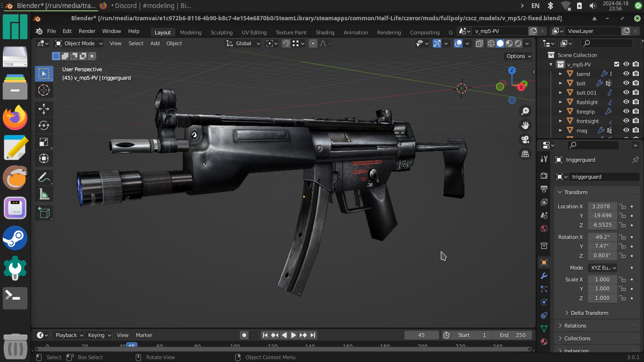
Task: Switch viewport to wireframe shading
Action: point(491,43)
